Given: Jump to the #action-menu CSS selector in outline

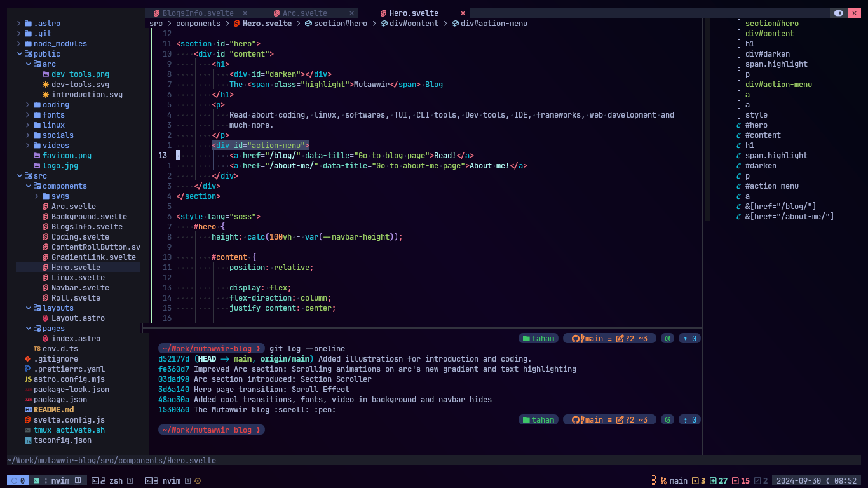Looking at the screenshot, I should 772,186.
